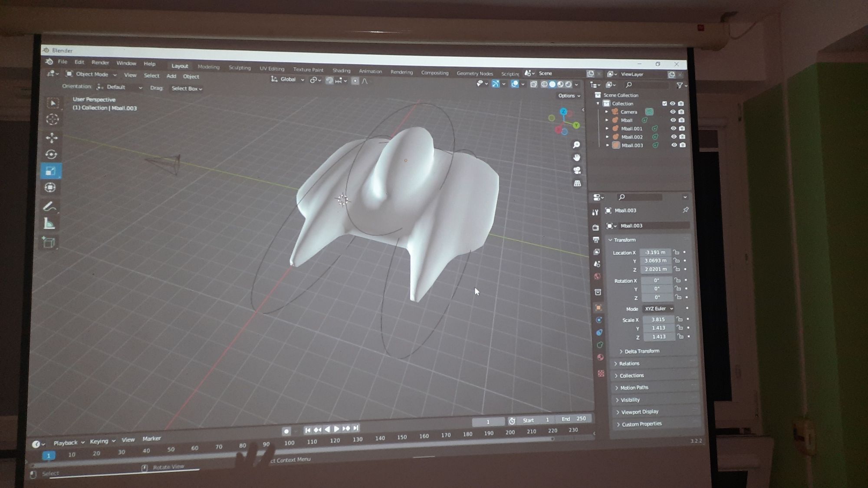Select the Measure tool

click(x=49, y=224)
